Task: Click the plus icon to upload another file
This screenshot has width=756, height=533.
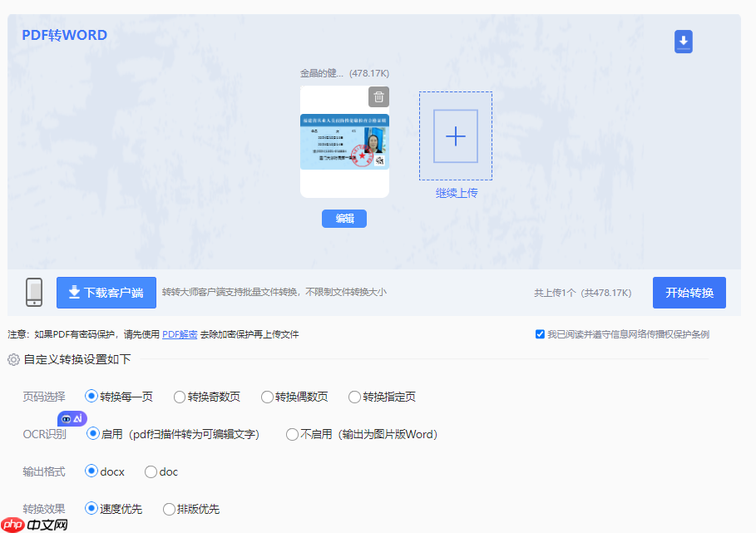Action: [x=455, y=136]
